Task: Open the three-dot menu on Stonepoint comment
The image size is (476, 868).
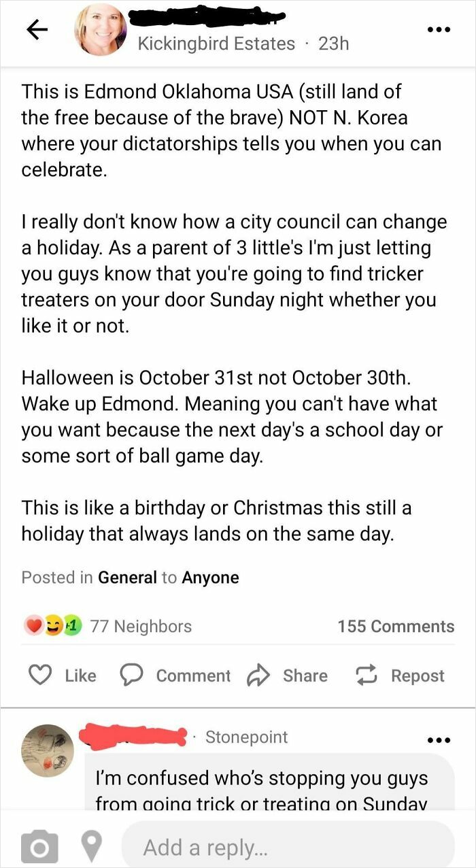Action: pyautogui.click(x=439, y=739)
